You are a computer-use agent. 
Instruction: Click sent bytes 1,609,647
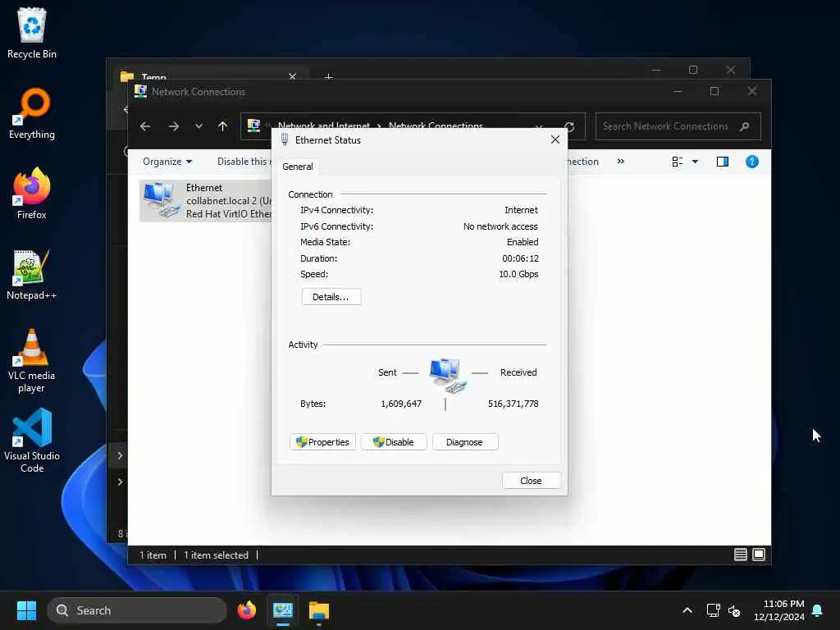400,404
